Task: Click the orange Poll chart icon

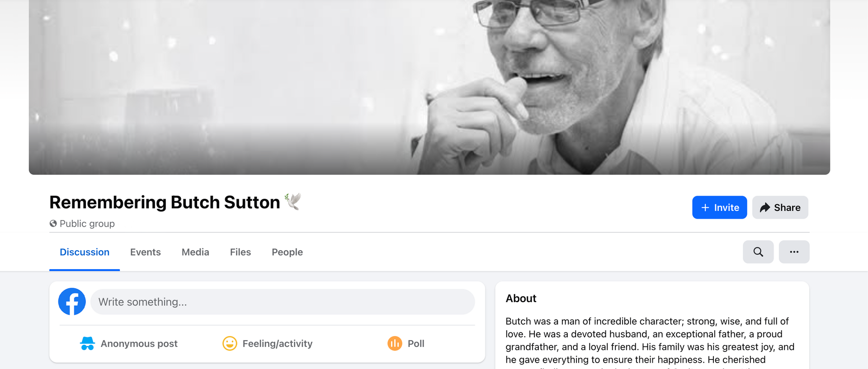Action: (395, 344)
